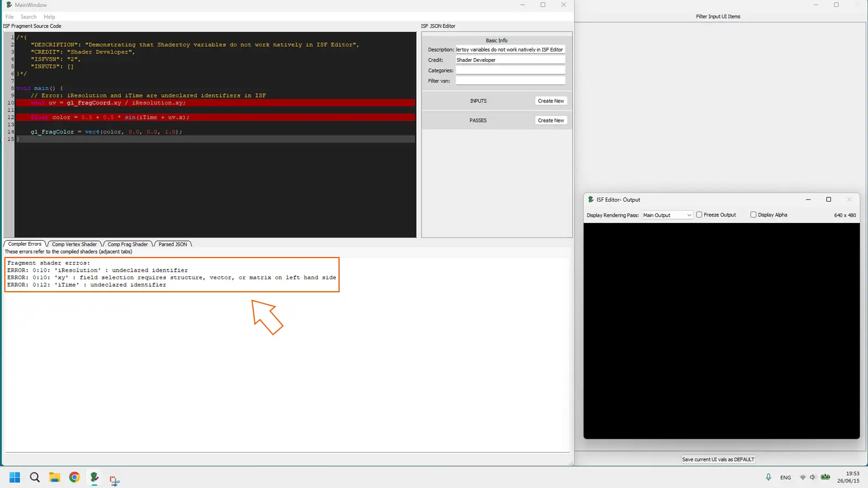Click highlighted code line 12 with iTime
The image size is (868, 488).
click(x=215, y=117)
